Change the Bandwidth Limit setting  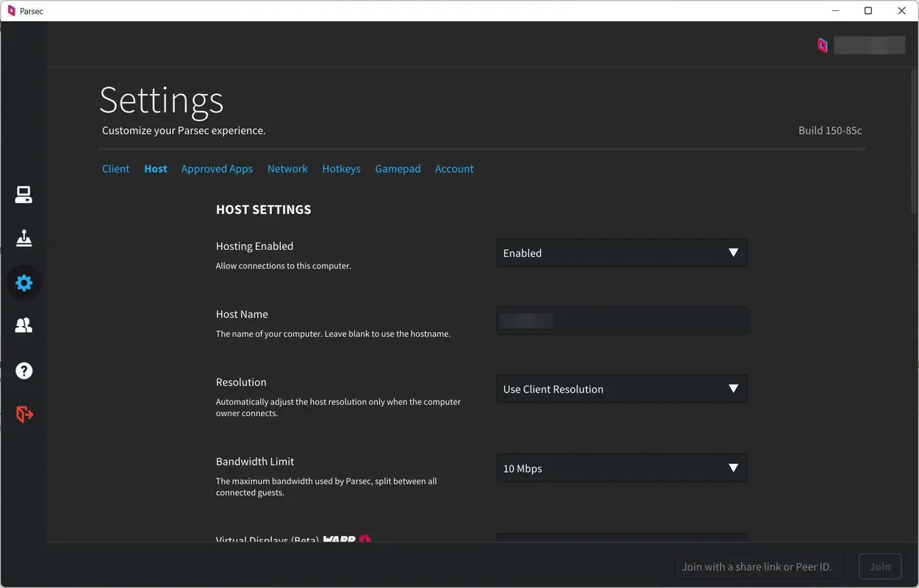pos(621,467)
